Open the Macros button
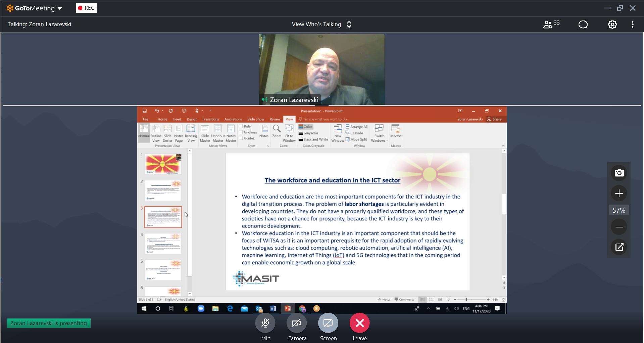The image size is (644, 343). click(x=396, y=131)
